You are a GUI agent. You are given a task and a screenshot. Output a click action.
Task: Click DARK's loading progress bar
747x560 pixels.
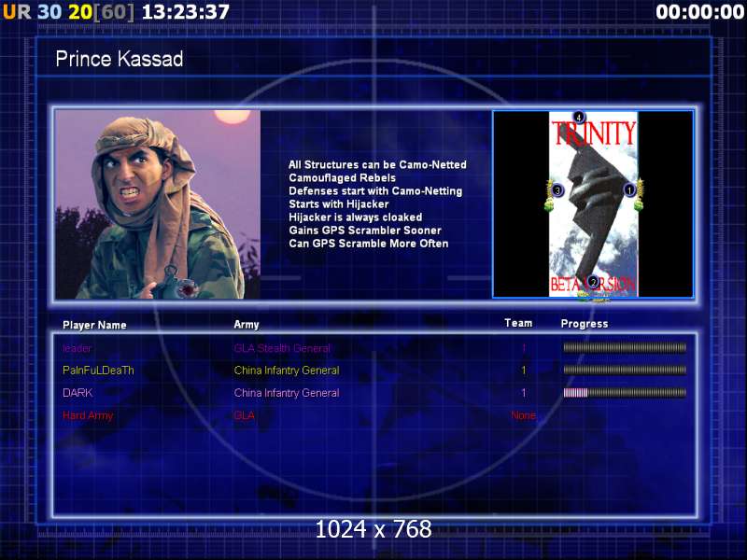pyautogui.click(x=624, y=393)
